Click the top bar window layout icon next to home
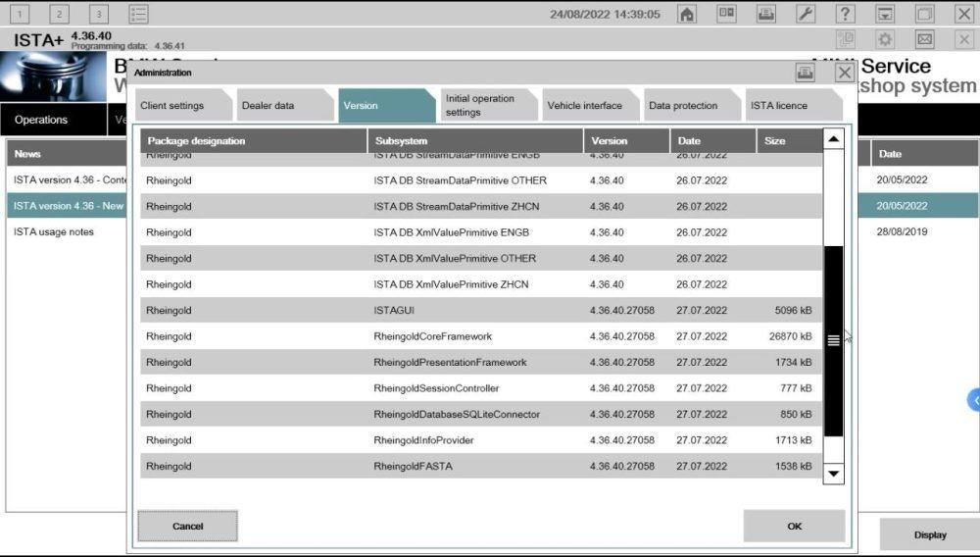The width and height of the screenshot is (980, 557). (726, 14)
